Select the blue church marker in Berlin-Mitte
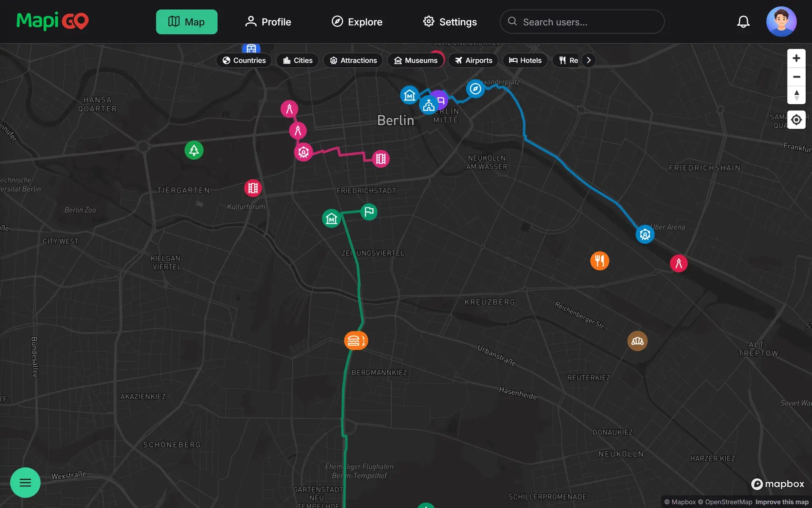Image resolution: width=812 pixels, height=508 pixels. pos(428,105)
